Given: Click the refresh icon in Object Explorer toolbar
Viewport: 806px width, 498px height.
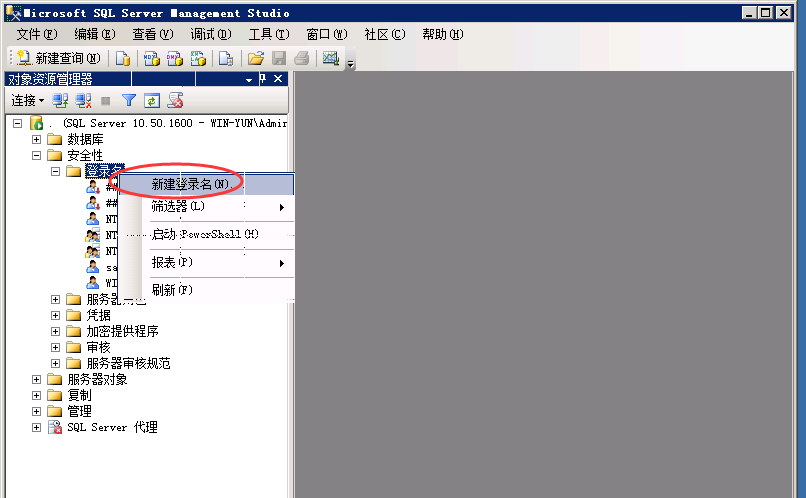Looking at the screenshot, I should click(x=152, y=101).
